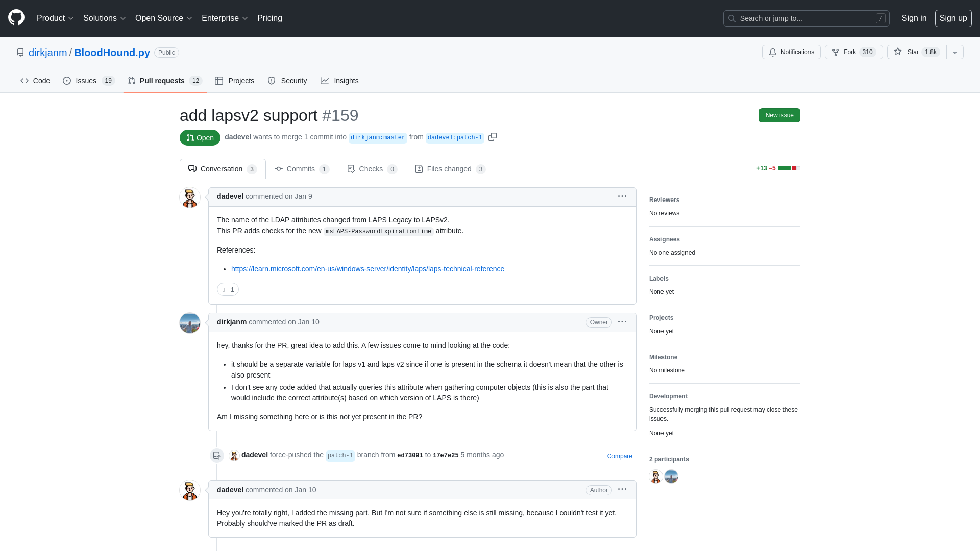
Task: Click the Compare link on force-push event
Action: click(x=620, y=456)
